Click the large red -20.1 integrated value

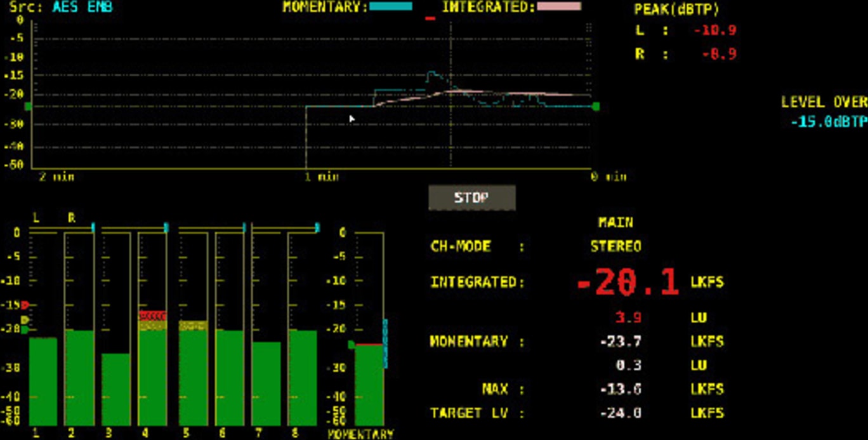click(628, 282)
